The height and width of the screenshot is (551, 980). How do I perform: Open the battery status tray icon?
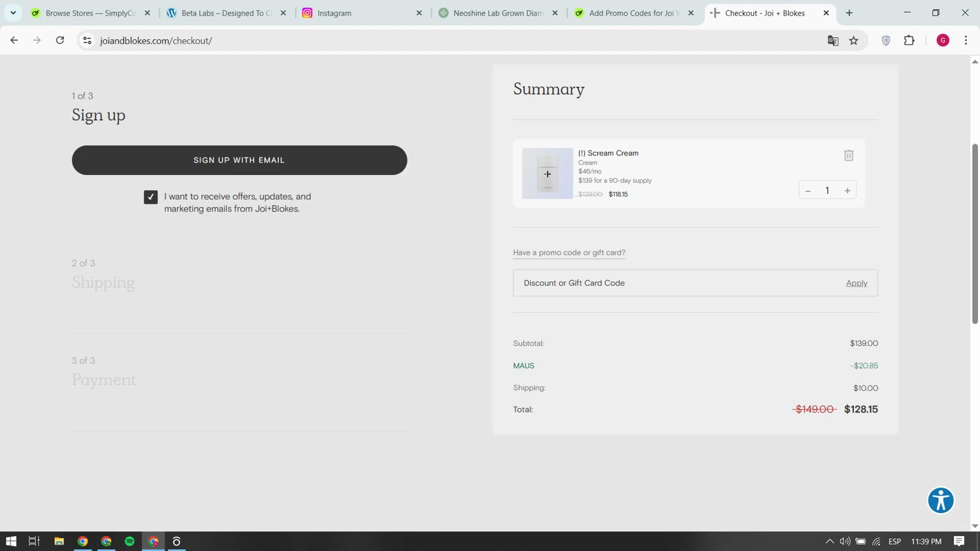point(860,541)
